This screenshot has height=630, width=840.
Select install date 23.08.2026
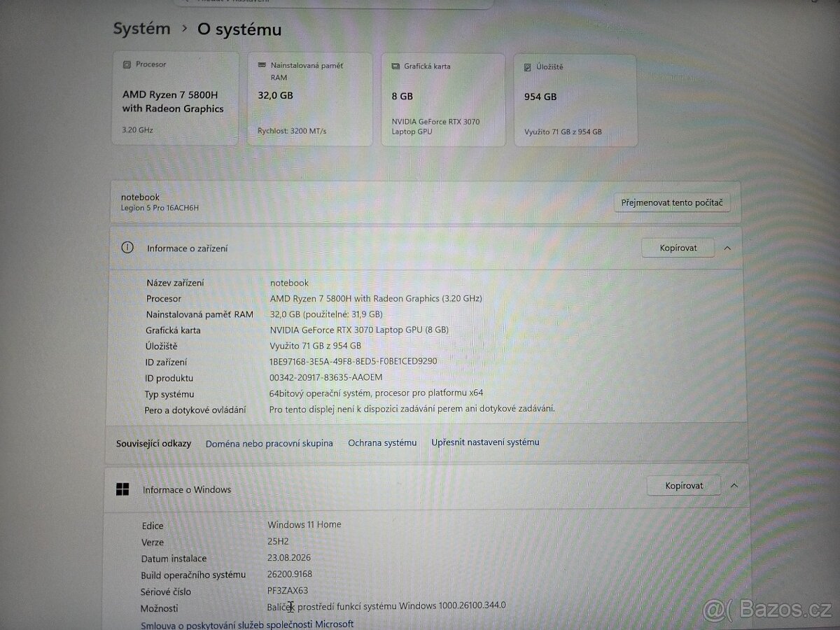pos(289,558)
